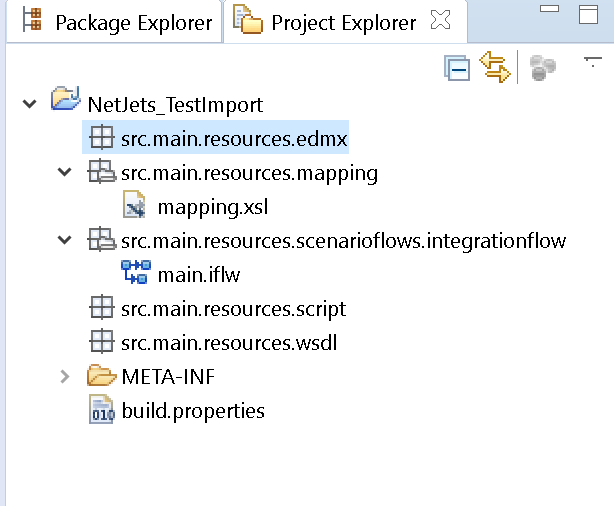614x506 pixels.
Task: Collapse the scenarioflows.integrationflow package
Action: (x=64, y=240)
